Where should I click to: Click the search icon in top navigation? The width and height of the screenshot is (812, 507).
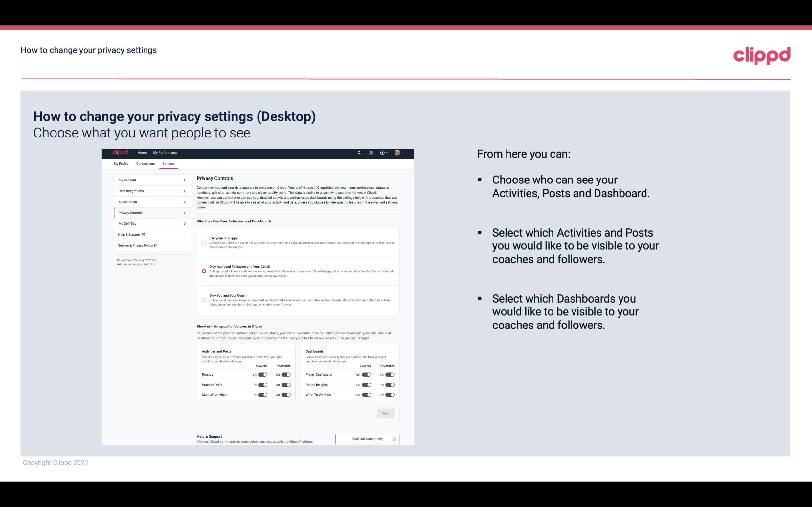point(358,153)
